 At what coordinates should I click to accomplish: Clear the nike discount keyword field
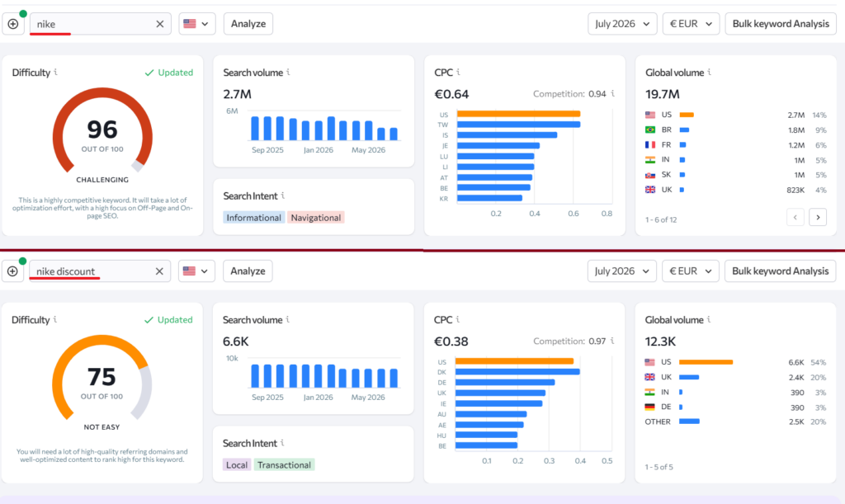159,271
